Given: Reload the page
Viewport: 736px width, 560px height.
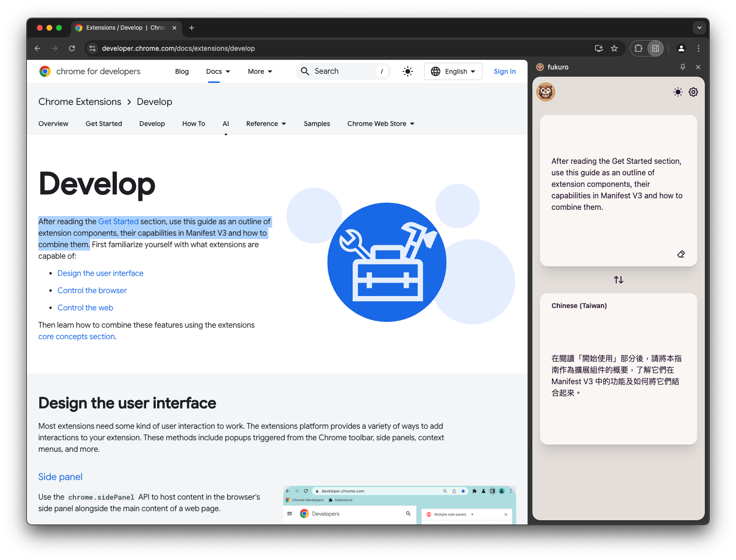Looking at the screenshot, I should tap(72, 48).
